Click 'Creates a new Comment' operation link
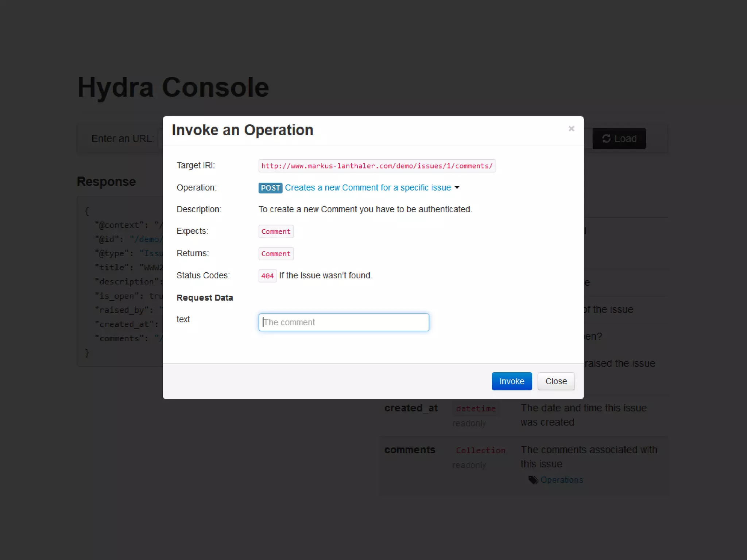 pos(368,188)
